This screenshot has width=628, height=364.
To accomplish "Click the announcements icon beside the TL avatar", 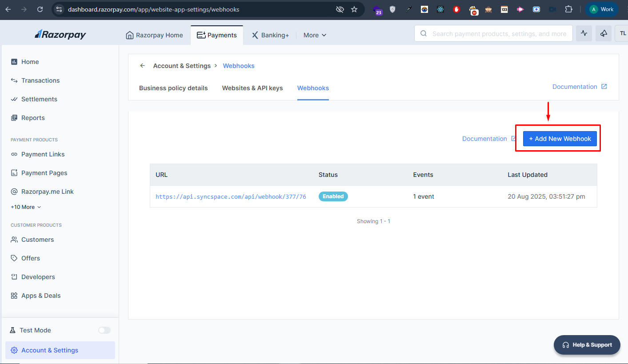I will point(603,34).
